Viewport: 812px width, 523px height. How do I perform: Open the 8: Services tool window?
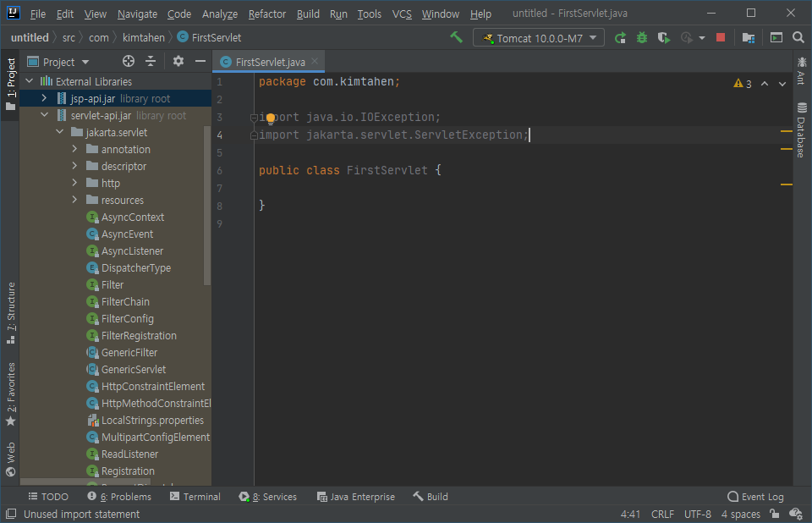point(268,497)
